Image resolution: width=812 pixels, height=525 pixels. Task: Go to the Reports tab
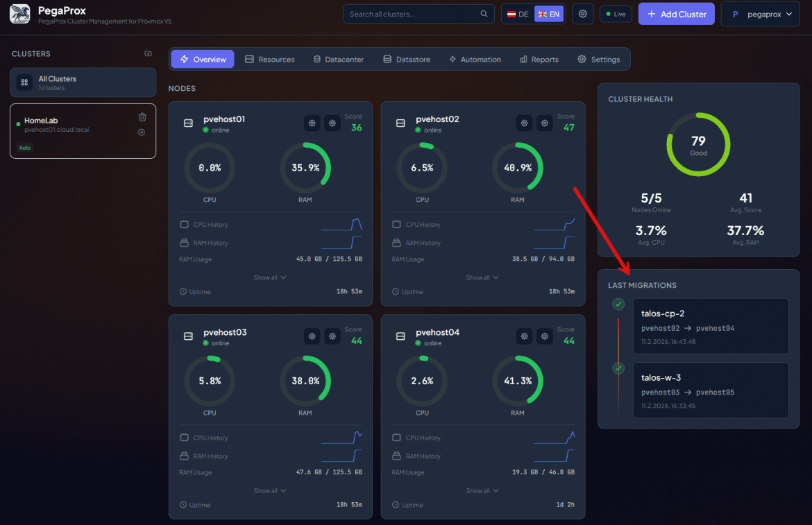point(539,60)
